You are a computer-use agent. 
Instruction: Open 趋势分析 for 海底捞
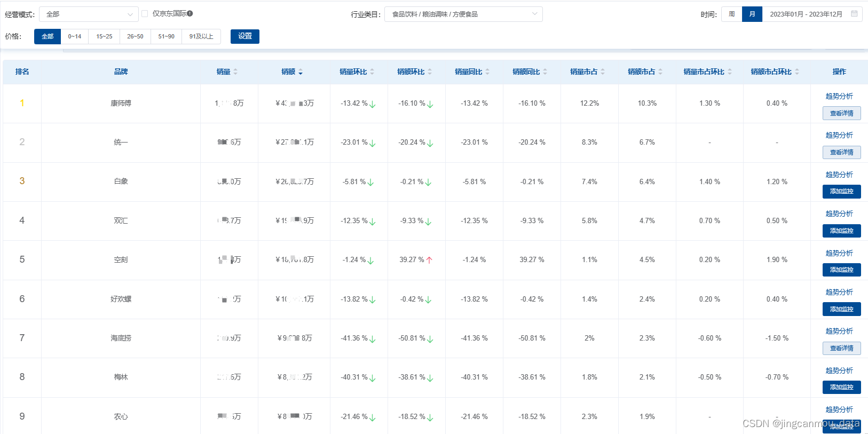pos(839,331)
